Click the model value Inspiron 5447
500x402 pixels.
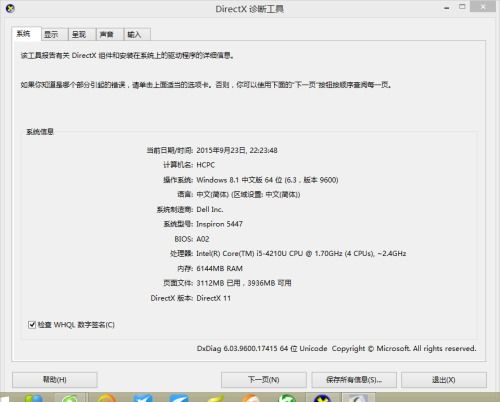pyautogui.click(x=219, y=224)
